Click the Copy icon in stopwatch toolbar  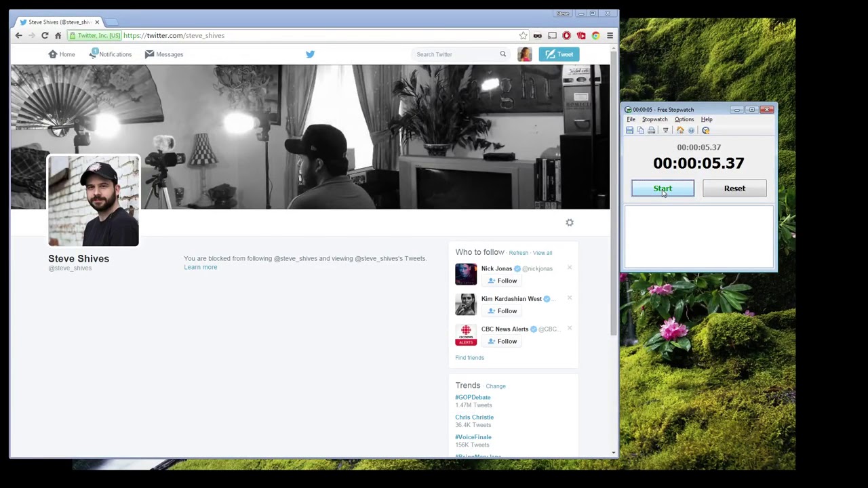[640, 130]
